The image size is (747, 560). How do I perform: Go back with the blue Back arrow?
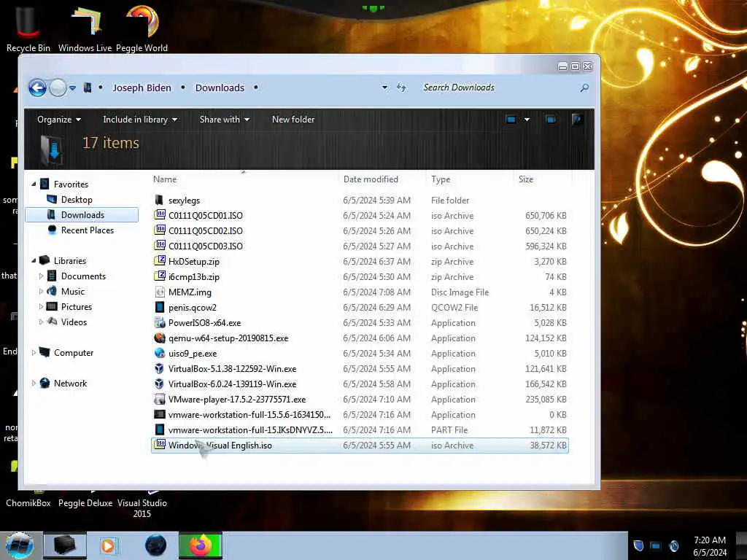tap(37, 87)
